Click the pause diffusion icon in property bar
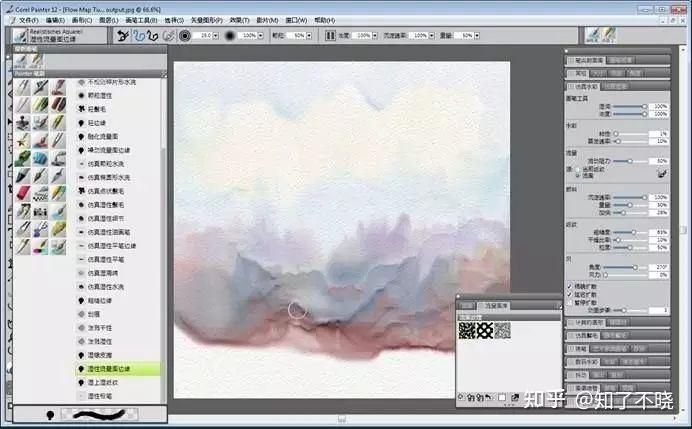The height and width of the screenshot is (429, 692). click(330, 35)
